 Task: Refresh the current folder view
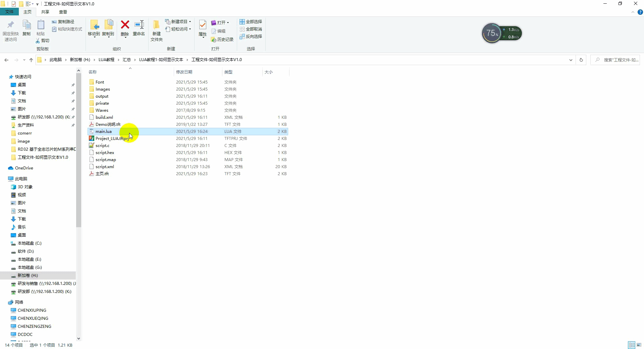point(581,60)
